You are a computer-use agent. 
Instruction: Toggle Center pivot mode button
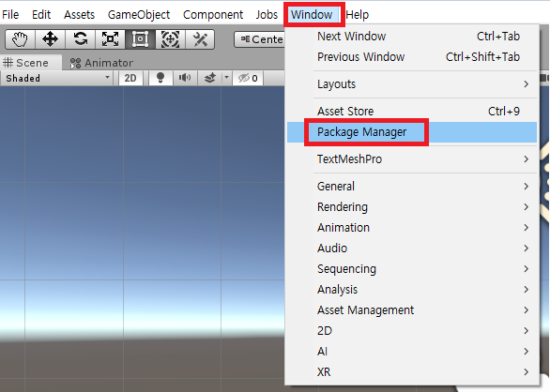pos(260,39)
